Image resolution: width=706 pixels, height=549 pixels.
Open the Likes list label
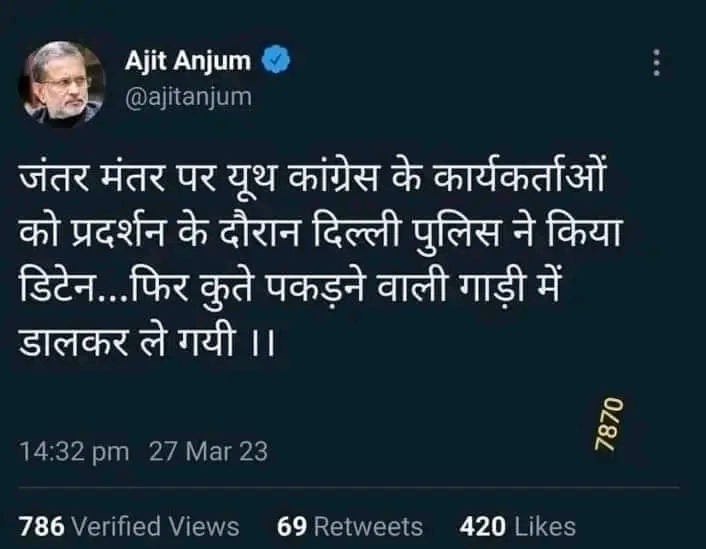[545, 526]
